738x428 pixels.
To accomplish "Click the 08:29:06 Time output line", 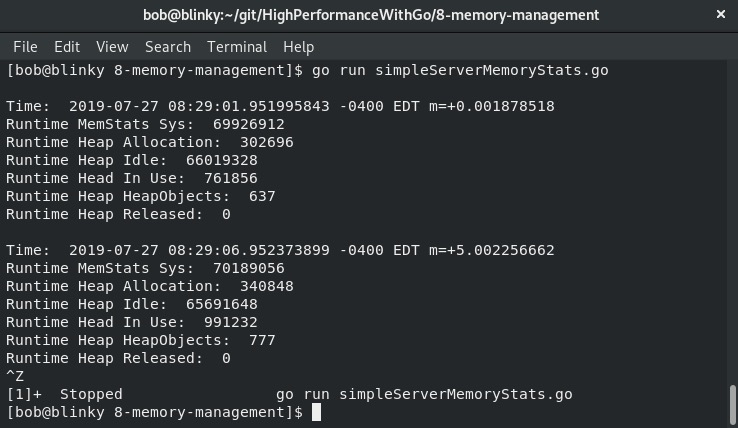I will 281,250.
